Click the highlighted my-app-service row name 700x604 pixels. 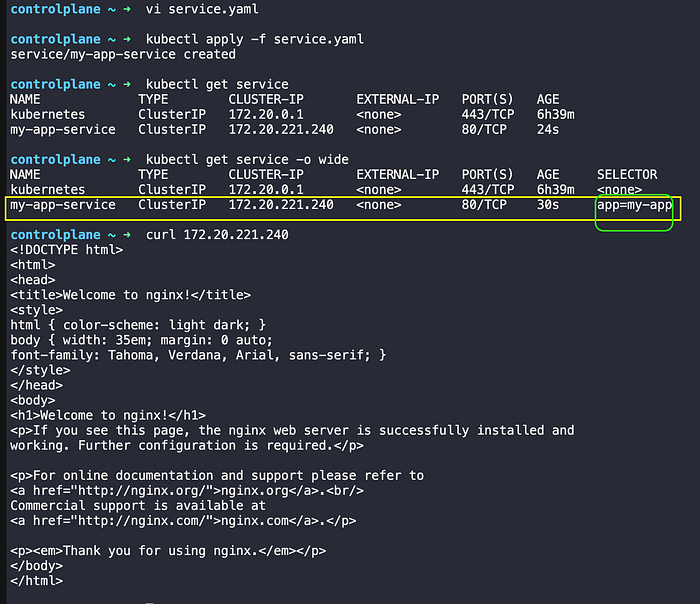click(62, 205)
